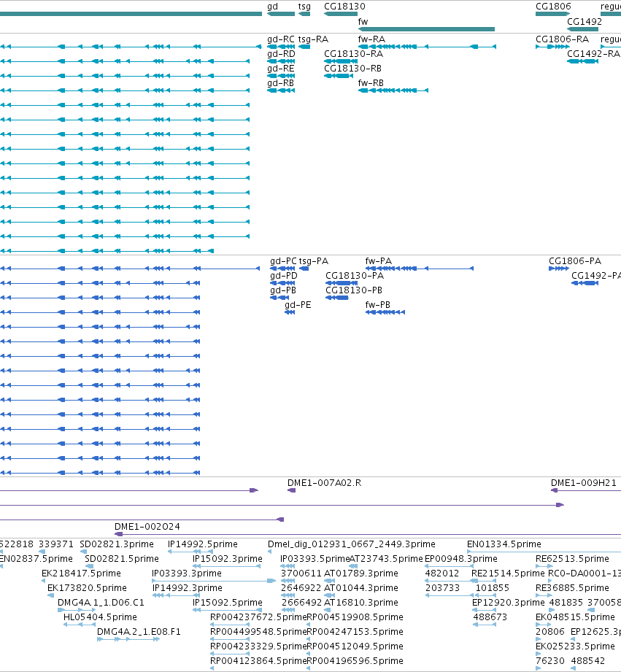The height and width of the screenshot is (672, 621).
Task: Select the AT01044.3prime EST label
Action: (361, 588)
